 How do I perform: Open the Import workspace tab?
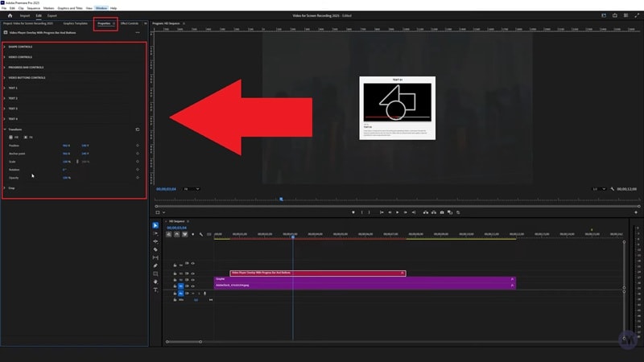point(25,15)
